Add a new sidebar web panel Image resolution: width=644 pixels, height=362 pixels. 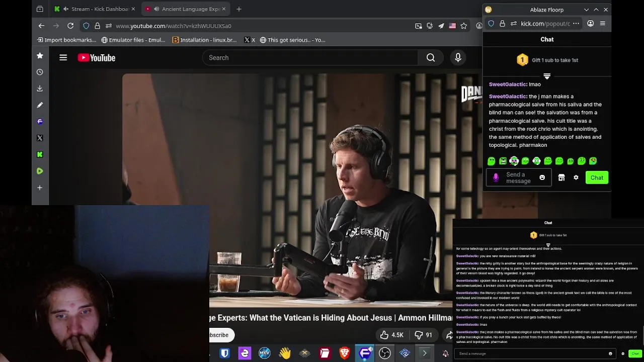tap(40, 188)
